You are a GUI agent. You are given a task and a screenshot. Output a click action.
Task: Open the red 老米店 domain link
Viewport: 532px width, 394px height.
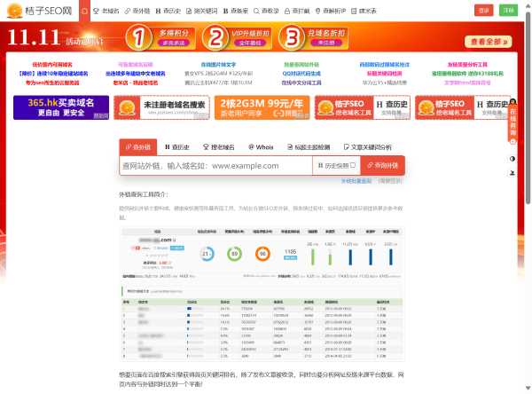136,83
